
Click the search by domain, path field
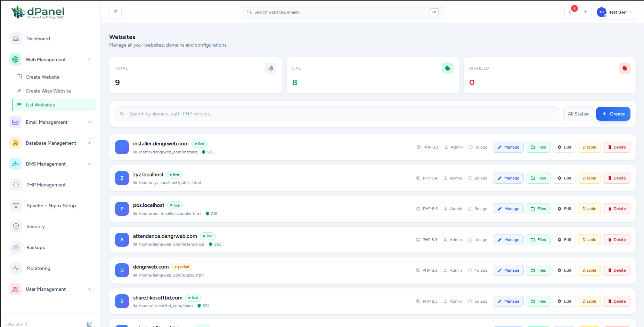(x=337, y=114)
